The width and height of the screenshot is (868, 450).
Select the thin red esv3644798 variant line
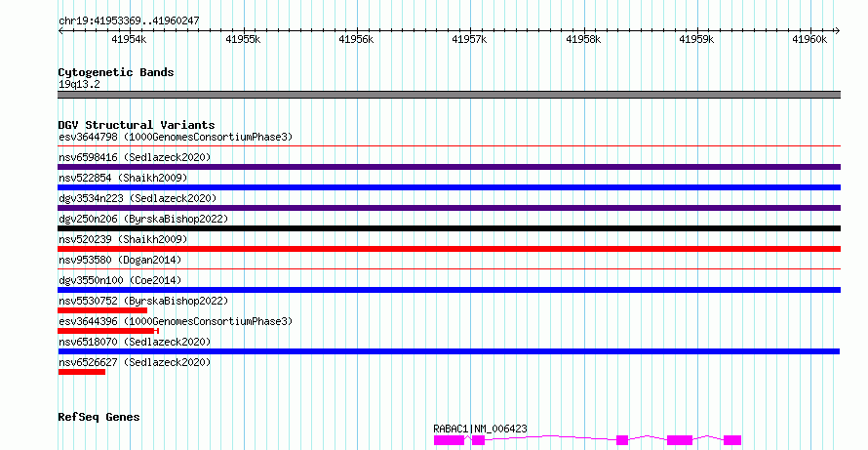point(449,145)
